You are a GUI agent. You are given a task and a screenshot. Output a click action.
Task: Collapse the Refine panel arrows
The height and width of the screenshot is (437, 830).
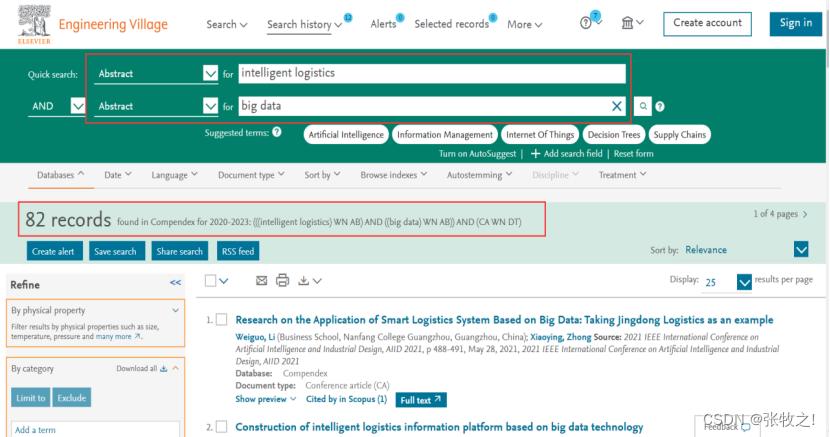pyautogui.click(x=176, y=283)
